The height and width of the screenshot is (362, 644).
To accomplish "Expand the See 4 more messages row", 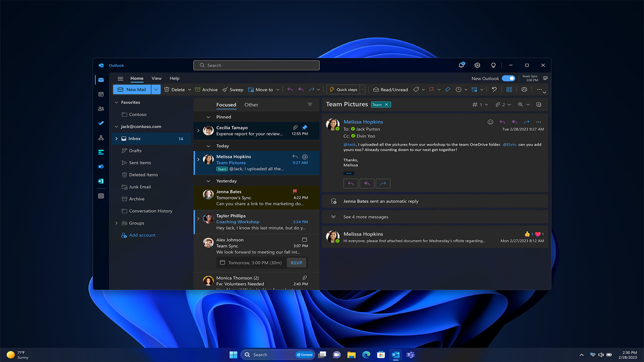I will point(435,217).
